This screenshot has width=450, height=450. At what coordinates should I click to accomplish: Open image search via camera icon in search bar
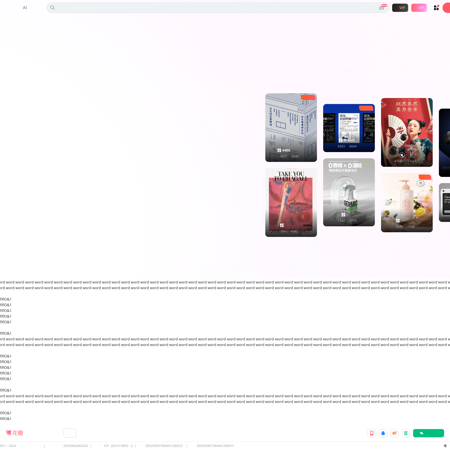[382, 7]
